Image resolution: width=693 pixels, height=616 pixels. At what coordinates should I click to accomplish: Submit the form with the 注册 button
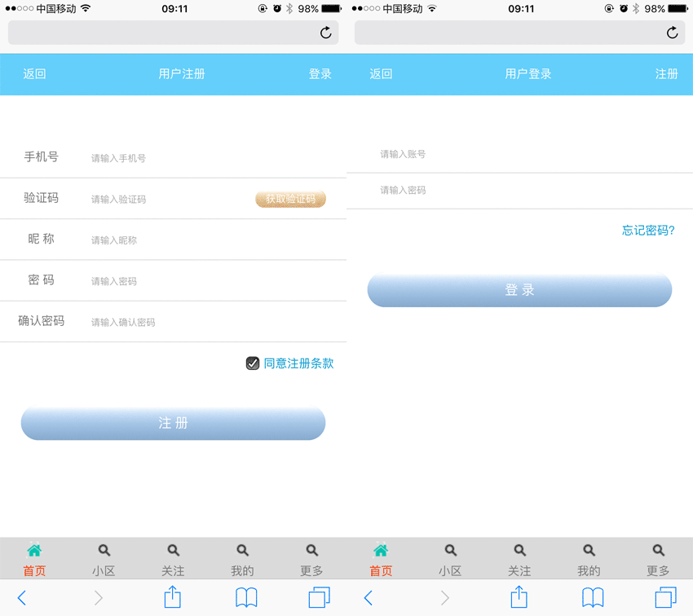[x=173, y=424]
